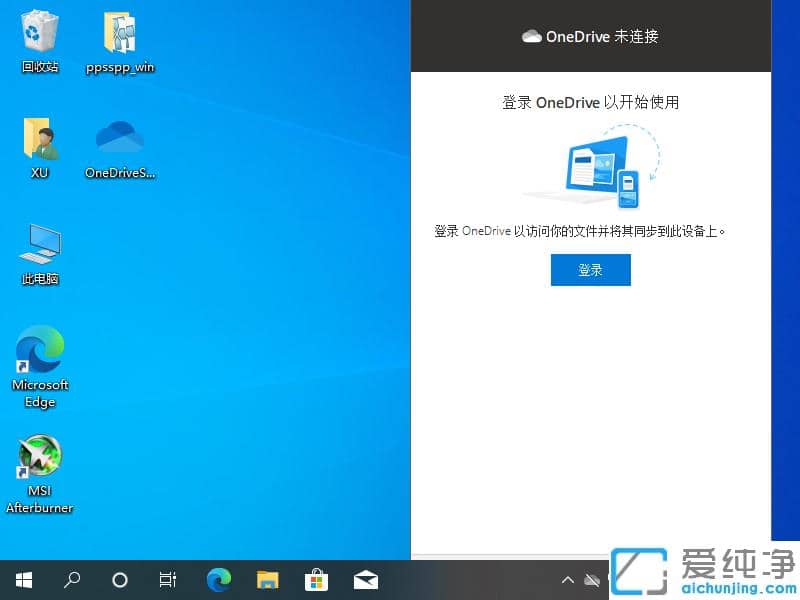The height and width of the screenshot is (600, 800).
Task: Open File Explorer from the taskbar
Action: 266,579
